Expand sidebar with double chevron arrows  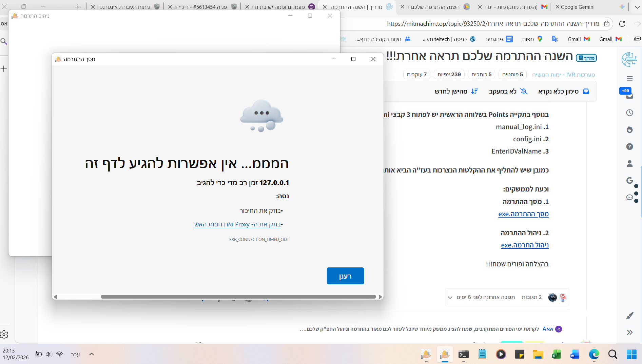629,332
